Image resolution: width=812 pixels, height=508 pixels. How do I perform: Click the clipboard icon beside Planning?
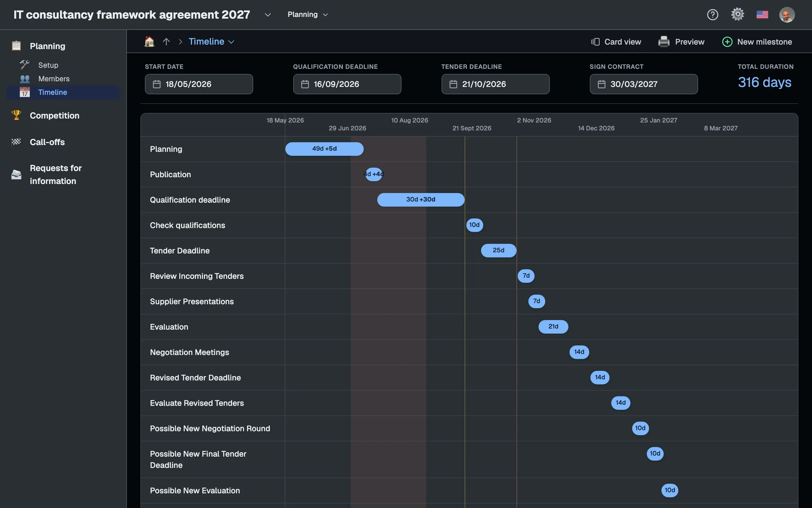[x=16, y=46]
